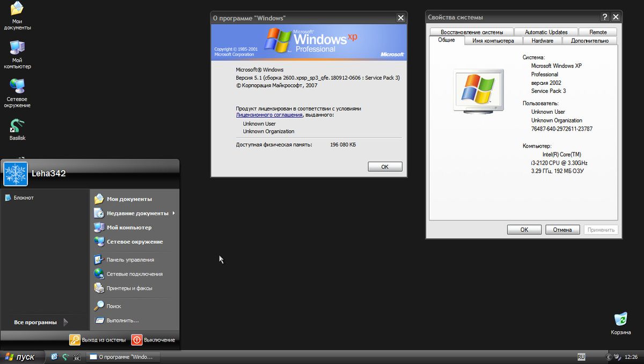Confirm the About Windows dialog with OK

[385, 166]
